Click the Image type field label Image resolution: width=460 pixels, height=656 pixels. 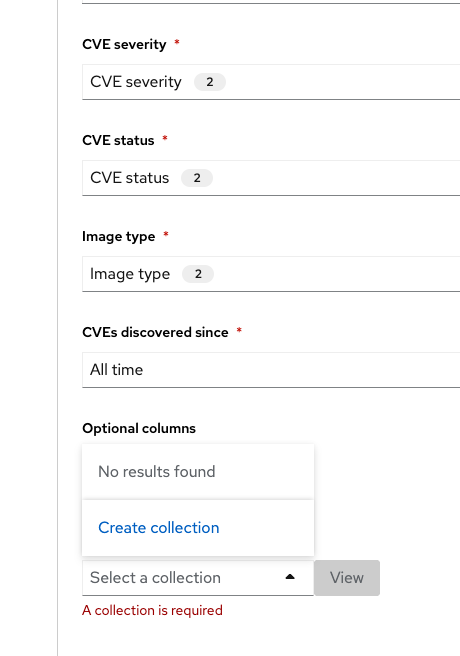(119, 237)
